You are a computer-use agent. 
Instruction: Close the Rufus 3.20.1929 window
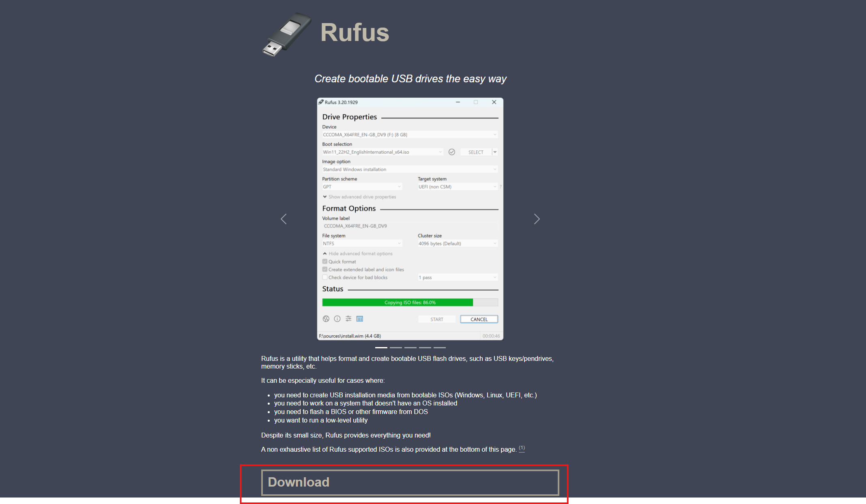494,102
